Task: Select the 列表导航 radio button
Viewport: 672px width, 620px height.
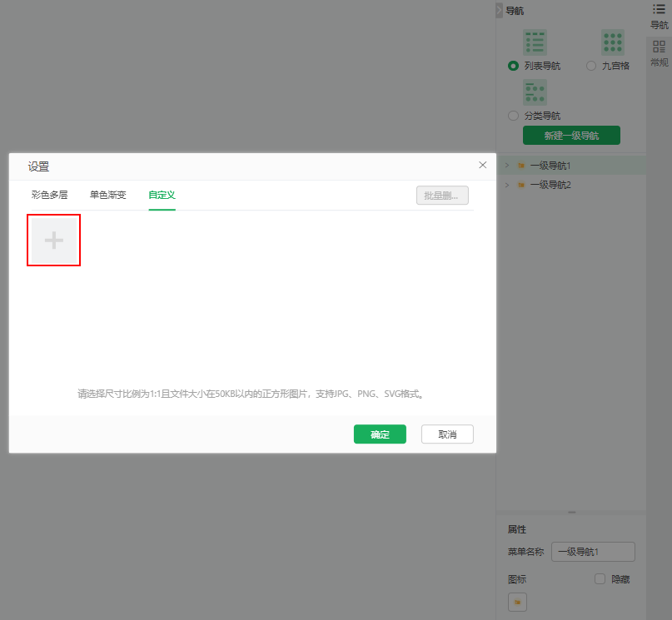Action: [513, 66]
